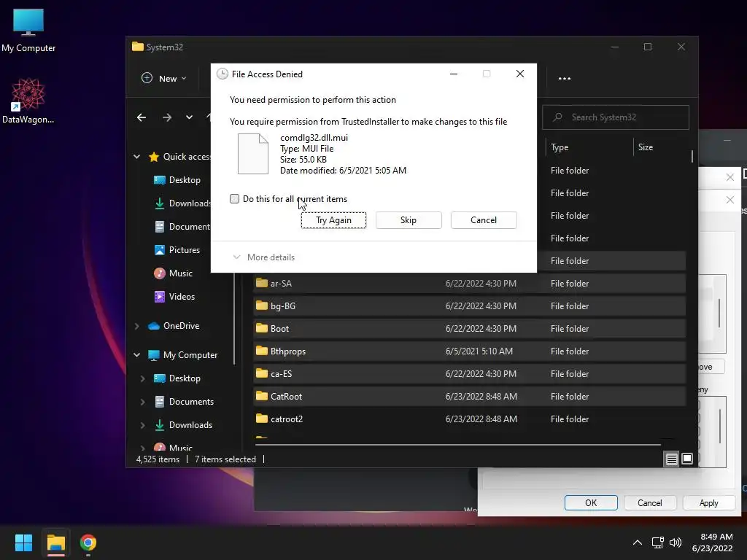Select the CatRoot folder

coord(469,396)
